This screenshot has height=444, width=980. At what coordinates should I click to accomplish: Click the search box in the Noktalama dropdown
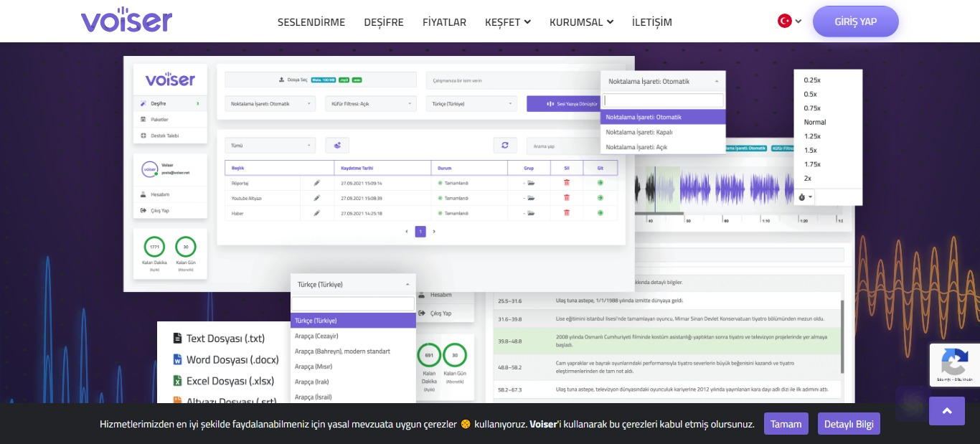[x=664, y=101]
